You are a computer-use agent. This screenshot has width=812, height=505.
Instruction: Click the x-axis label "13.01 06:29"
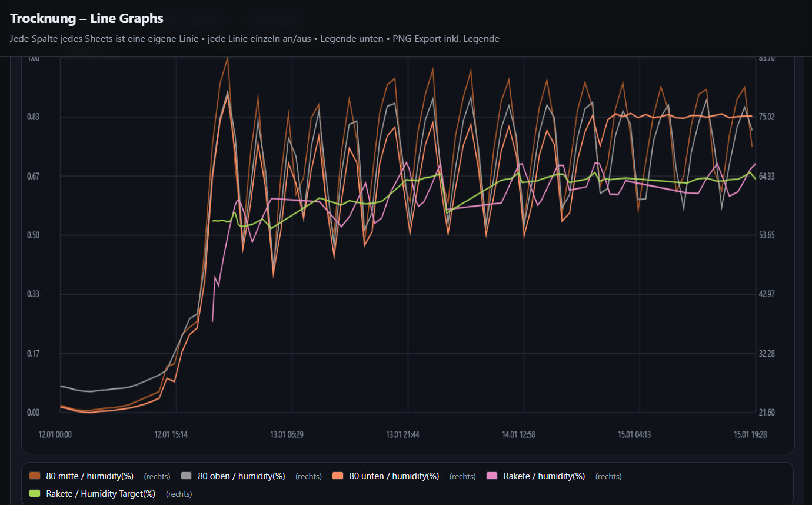[287, 435]
